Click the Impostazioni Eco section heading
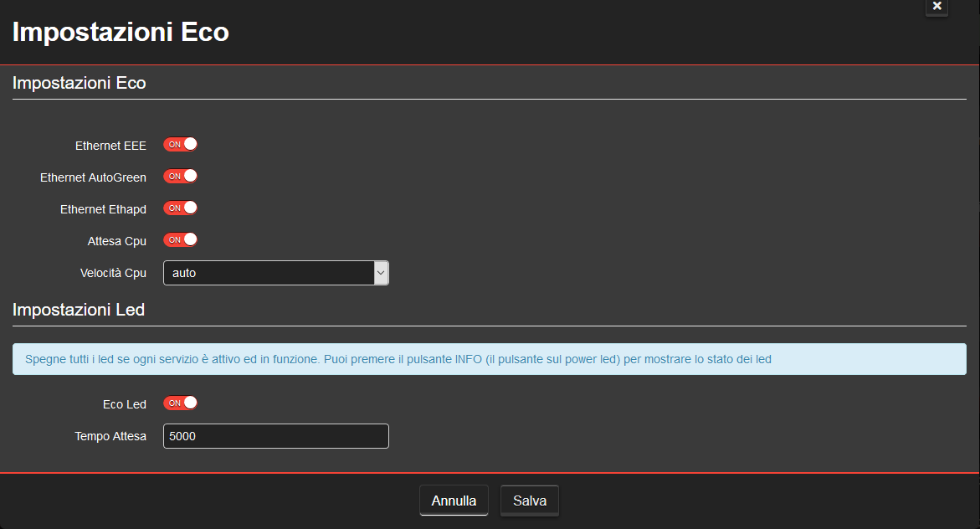The image size is (980, 529). pyautogui.click(x=79, y=83)
